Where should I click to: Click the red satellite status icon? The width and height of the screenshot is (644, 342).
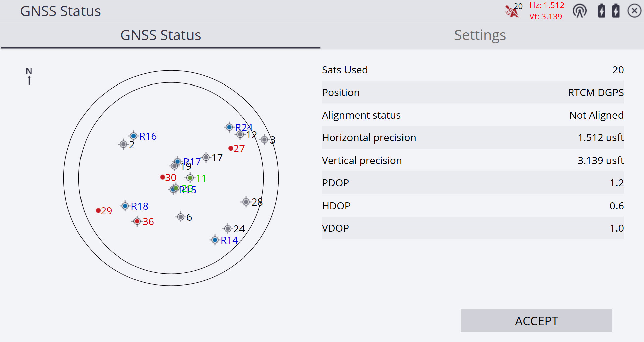pyautogui.click(x=512, y=11)
